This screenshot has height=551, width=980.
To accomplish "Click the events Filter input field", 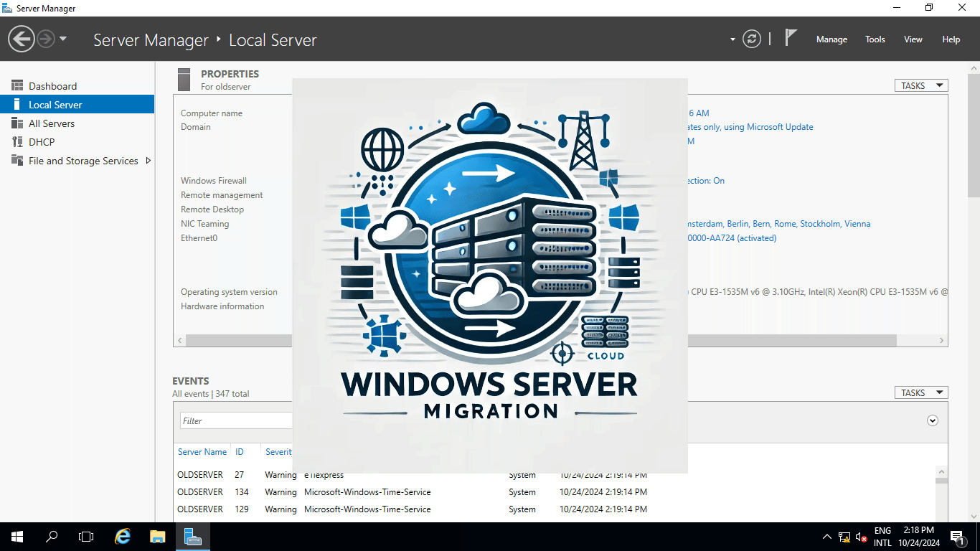I will (235, 420).
